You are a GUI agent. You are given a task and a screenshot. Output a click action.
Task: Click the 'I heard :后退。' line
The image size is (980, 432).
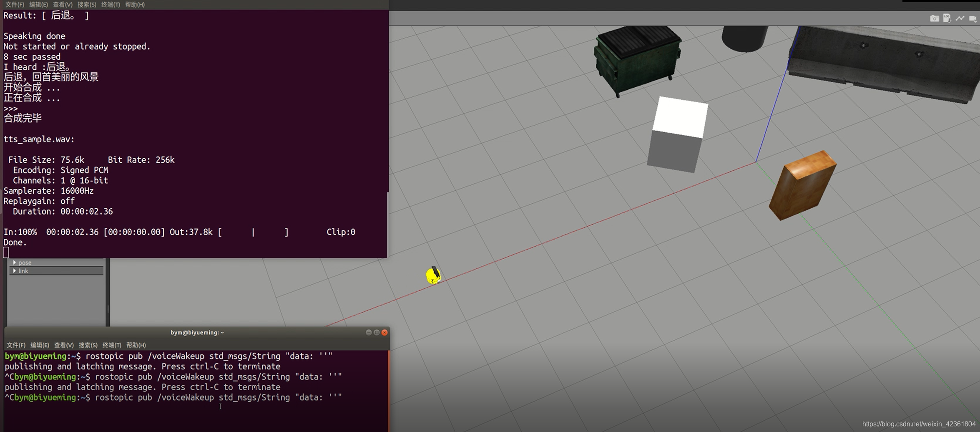pyautogui.click(x=39, y=67)
